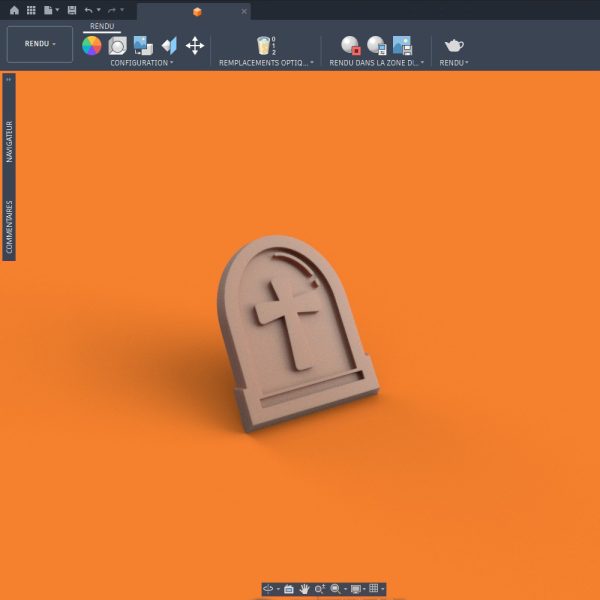Open the NAVIGATEUR side panel
The image size is (600, 600).
[9, 142]
